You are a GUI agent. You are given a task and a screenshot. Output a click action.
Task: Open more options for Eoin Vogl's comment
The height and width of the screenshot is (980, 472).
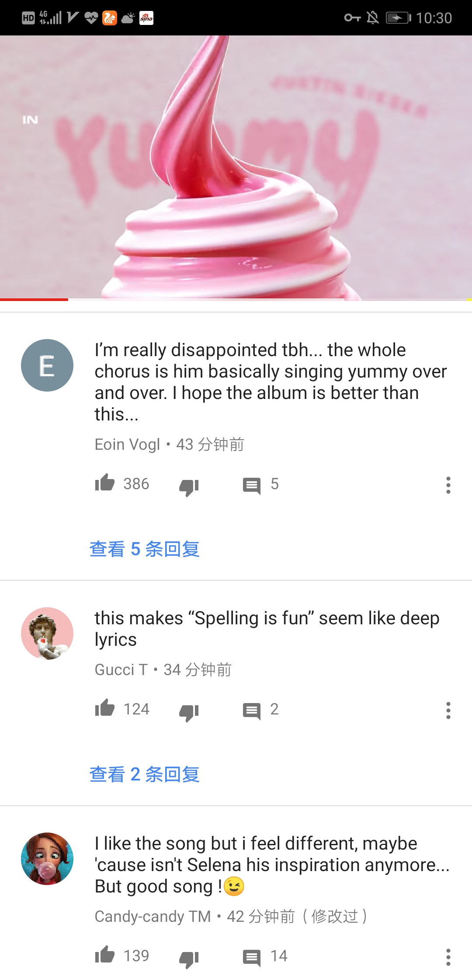pyautogui.click(x=448, y=485)
